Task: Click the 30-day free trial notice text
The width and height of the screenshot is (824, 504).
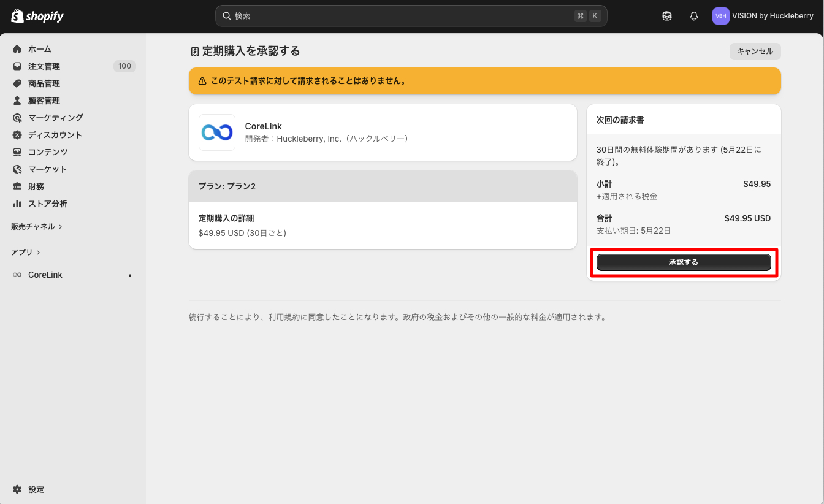Action: (679, 156)
